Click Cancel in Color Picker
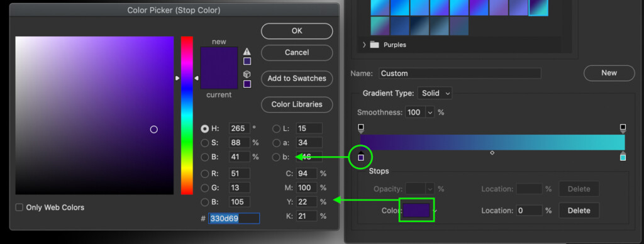 click(x=297, y=53)
